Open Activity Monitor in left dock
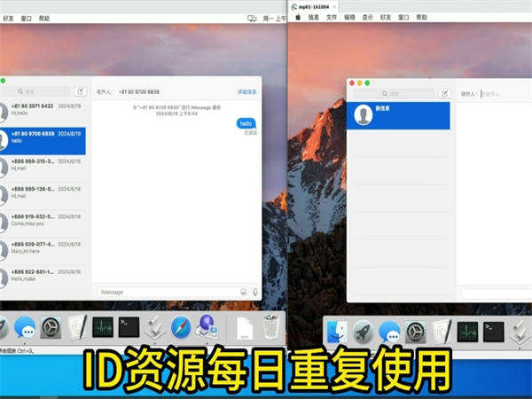This screenshot has height=399, width=532. pyautogui.click(x=103, y=327)
